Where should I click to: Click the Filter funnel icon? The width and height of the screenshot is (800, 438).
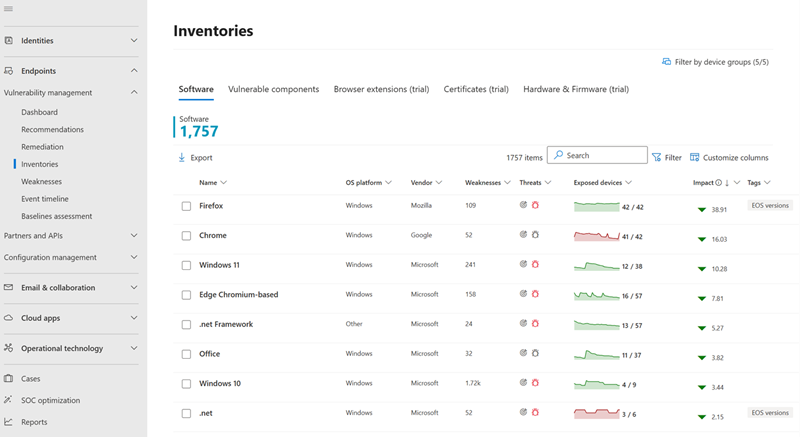pyautogui.click(x=657, y=157)
